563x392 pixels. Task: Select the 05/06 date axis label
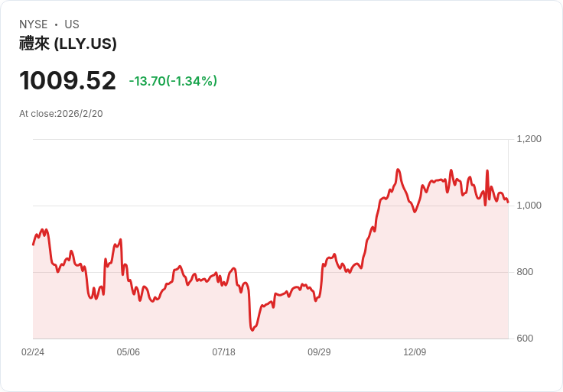[128, 352]
